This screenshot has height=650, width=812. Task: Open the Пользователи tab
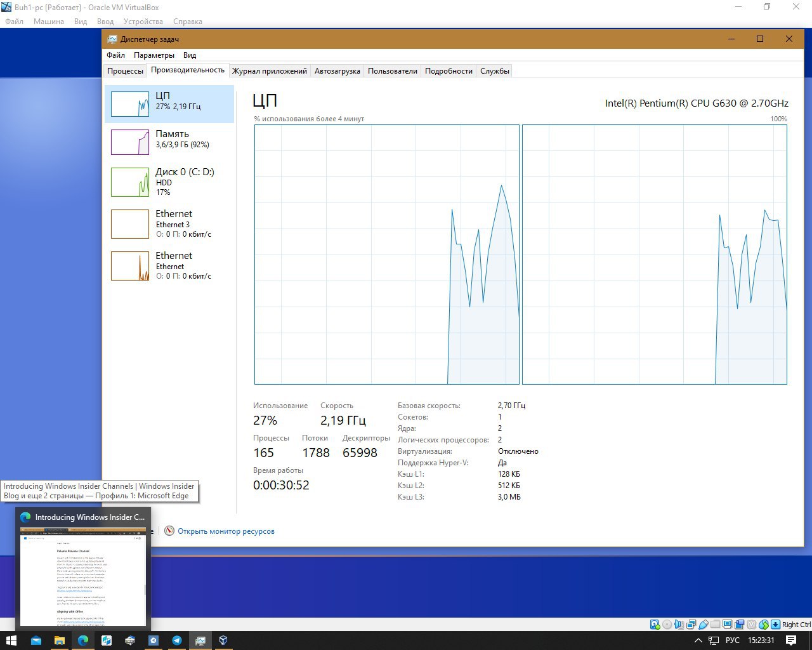click(393, 71)
